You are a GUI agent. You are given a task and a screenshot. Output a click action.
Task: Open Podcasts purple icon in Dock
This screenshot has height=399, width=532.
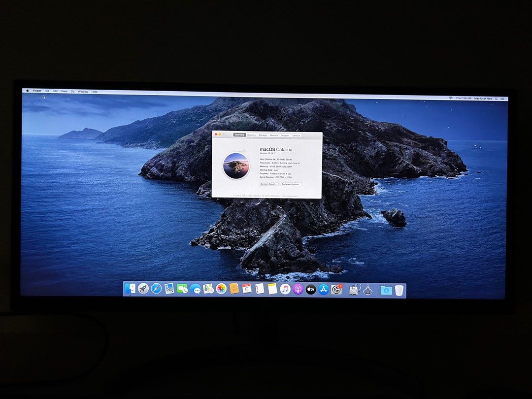298,290
